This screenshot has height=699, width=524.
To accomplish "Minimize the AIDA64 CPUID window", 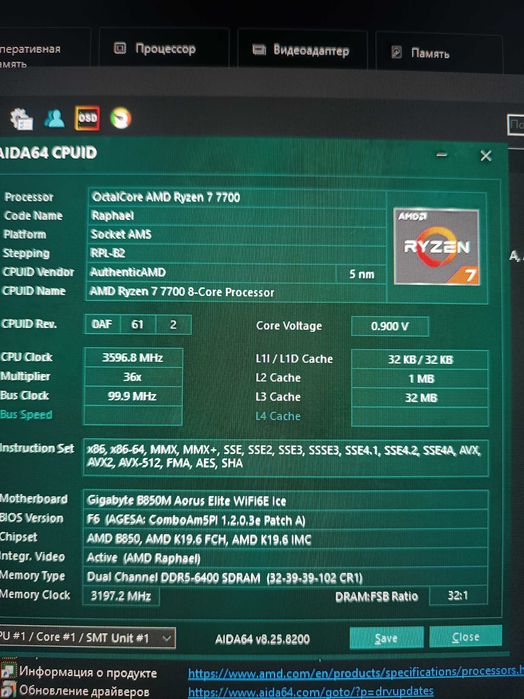I will point(441,155).
